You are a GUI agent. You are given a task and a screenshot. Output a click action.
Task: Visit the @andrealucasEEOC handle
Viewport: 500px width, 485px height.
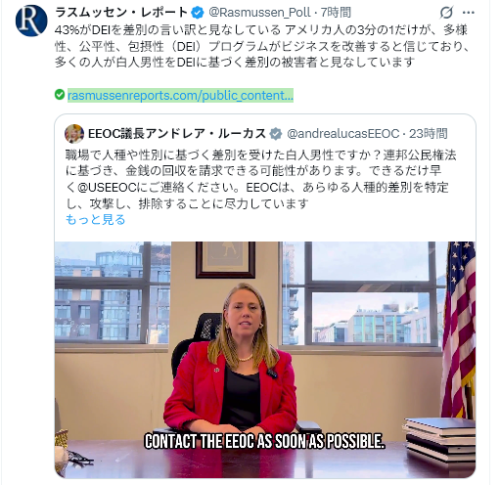point(343,134)
